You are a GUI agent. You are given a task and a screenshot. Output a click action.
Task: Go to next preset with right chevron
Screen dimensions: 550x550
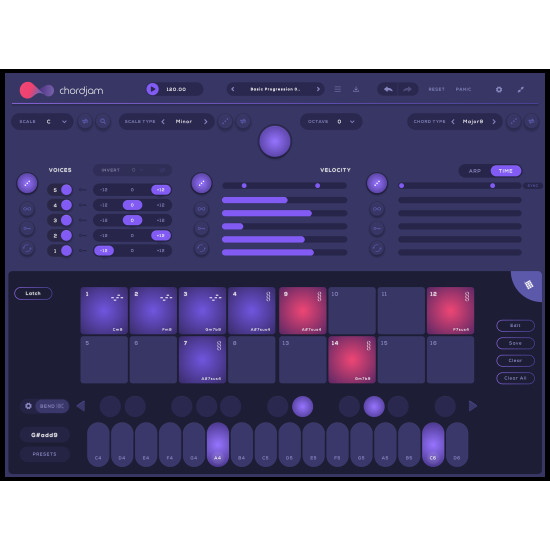[x=318, y=89]
